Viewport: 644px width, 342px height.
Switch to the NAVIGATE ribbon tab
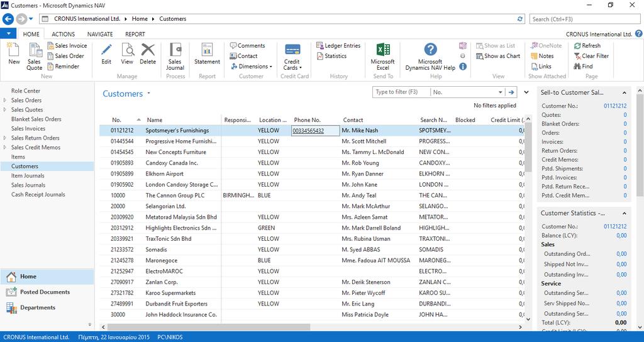click(x=100, y=34)
